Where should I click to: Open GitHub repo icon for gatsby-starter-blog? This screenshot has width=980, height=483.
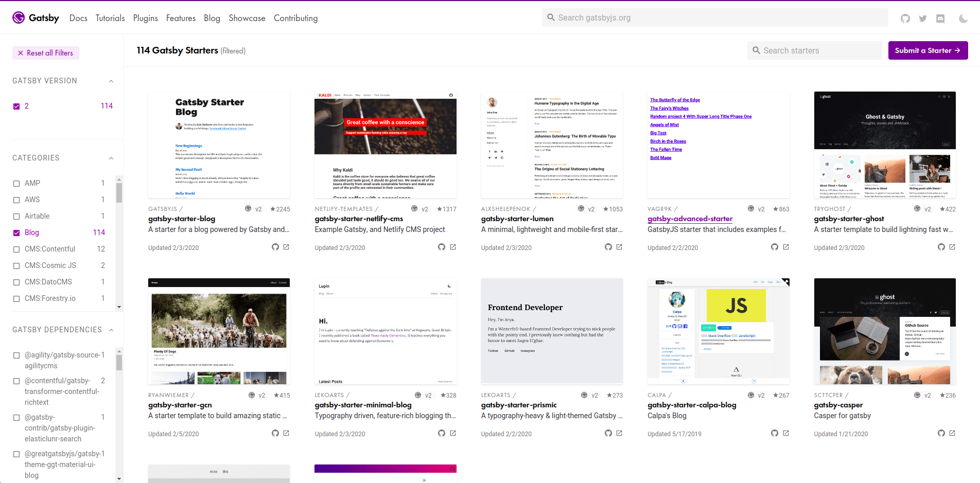coord(275,247)
